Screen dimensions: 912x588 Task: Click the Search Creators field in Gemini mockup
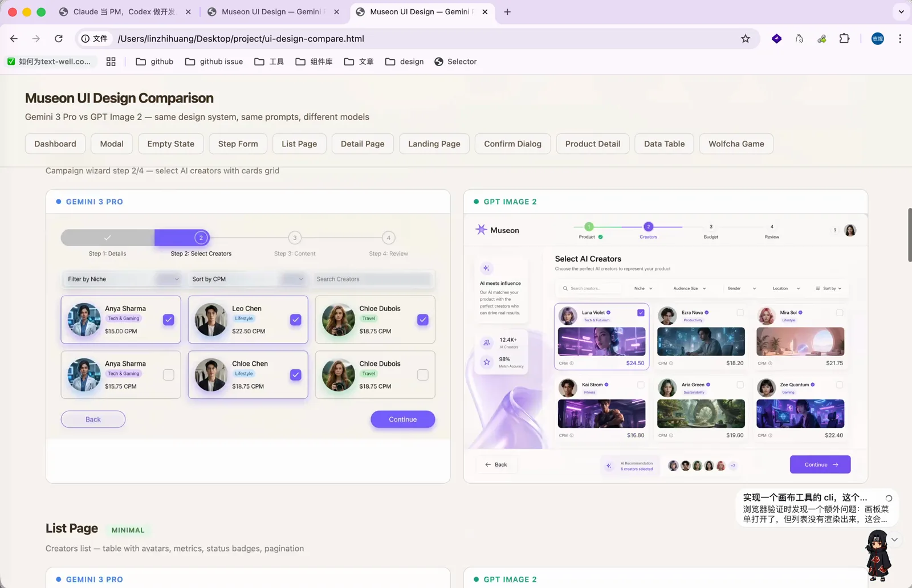point(373,279)
